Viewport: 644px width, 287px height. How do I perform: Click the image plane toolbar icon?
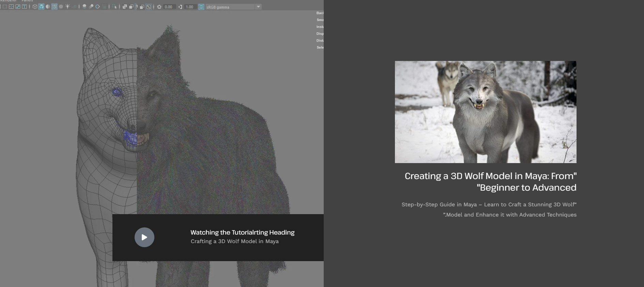[x=18, y=7]
